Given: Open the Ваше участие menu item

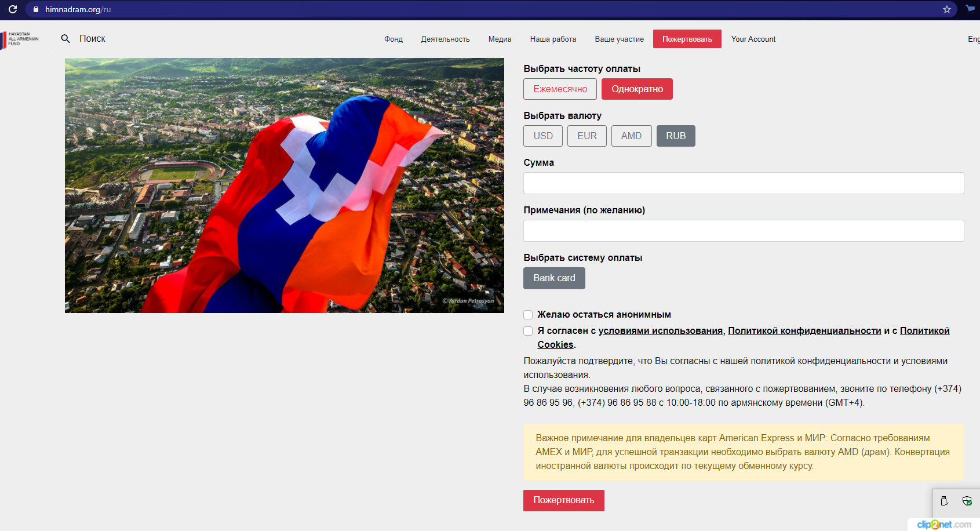Looking at the screenshot, I should (619, 39).
